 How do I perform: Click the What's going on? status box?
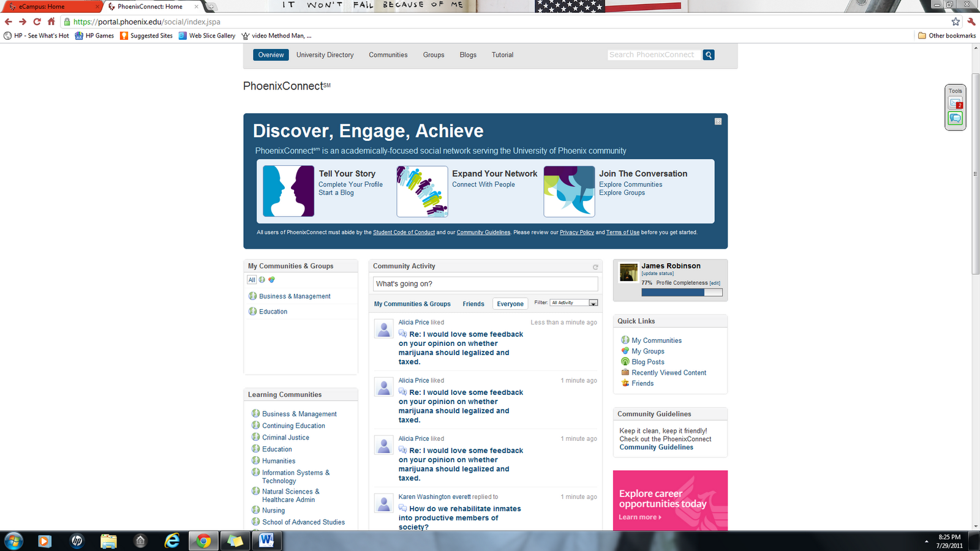click(485, 284)
